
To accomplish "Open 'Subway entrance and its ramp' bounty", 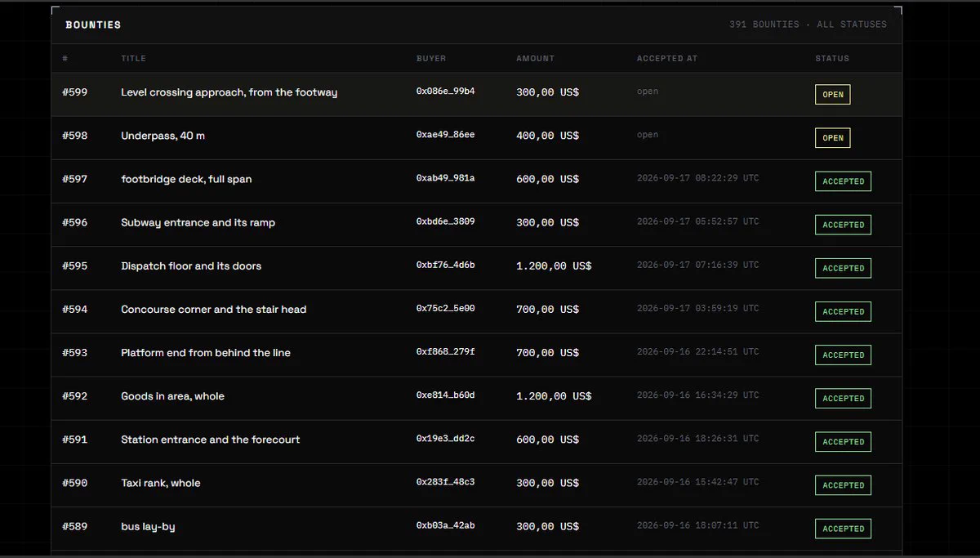I will pos(198,222).
